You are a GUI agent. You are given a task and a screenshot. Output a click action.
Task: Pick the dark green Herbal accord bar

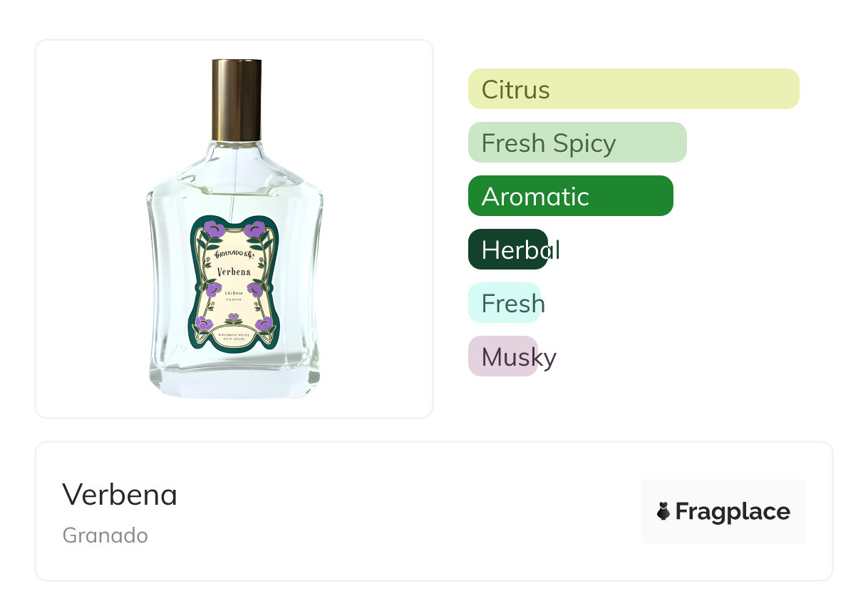[x=507, y=250]
